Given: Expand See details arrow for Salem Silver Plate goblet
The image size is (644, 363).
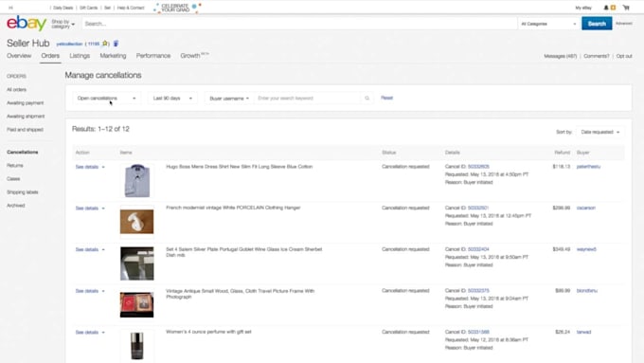Looking at the screenshot, I should (103, 249).
